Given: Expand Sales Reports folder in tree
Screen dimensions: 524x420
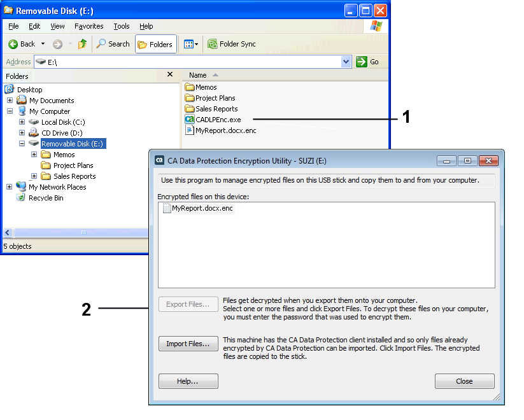Looking at the screenshot, I should [34, 176].
